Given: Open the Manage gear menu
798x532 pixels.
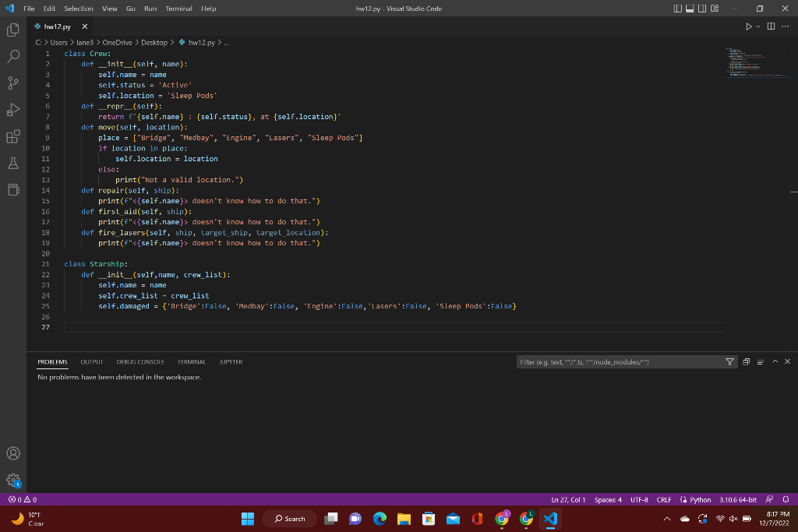Looking at the screenshot, I should (12, 479).
